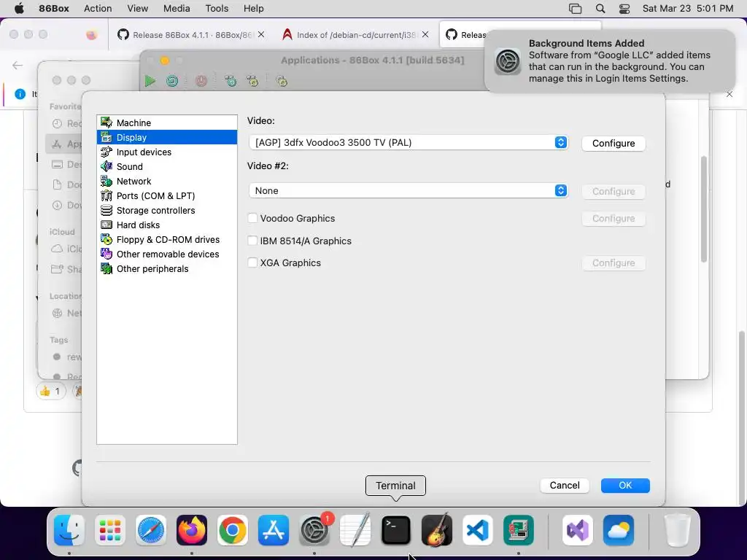Click the reset icon in 86Box toolbar
The width and height of the screenshot is (747, 560).
(x=172, y=81)
